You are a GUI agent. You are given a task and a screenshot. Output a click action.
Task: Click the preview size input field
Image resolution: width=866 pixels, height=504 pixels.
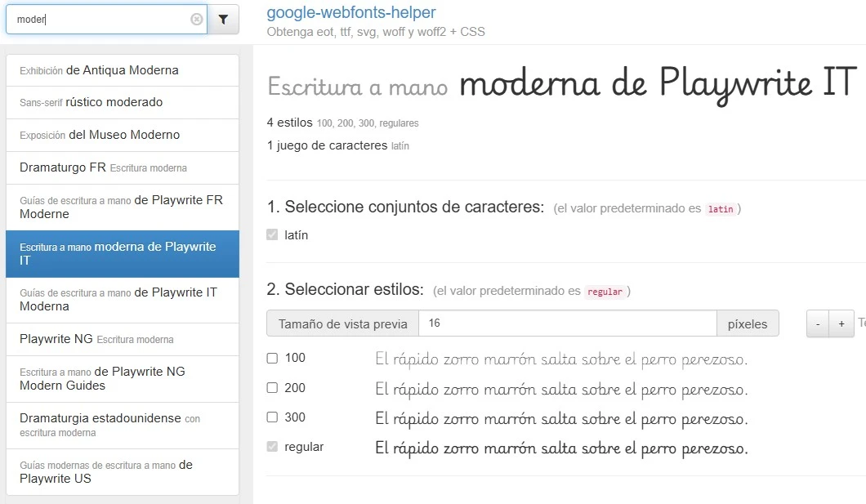pyautogui.click(x=568, y=323)
